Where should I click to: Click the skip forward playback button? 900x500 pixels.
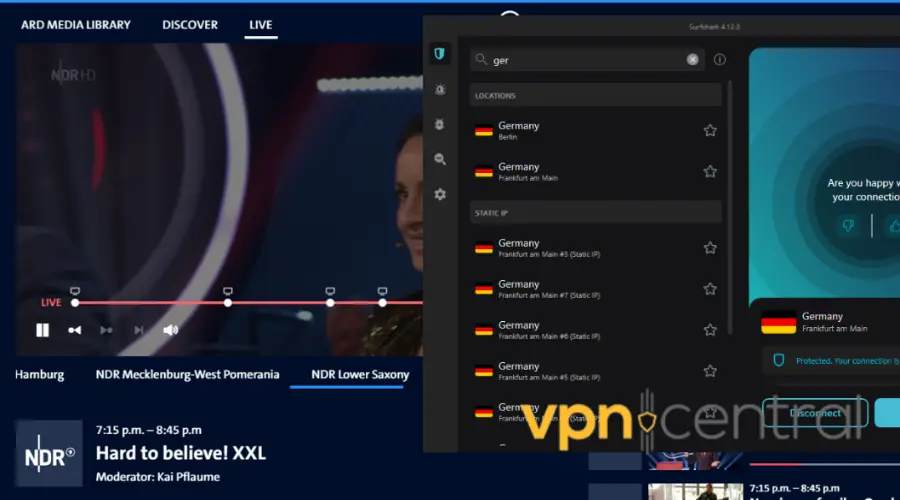(106, 330)
